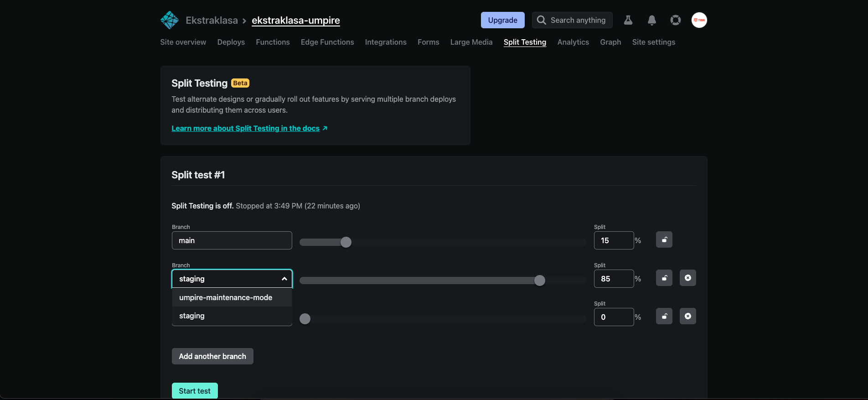Select the Split Testing tab
The width and height of the screenshot is (868, 400).
click(525, 42)
